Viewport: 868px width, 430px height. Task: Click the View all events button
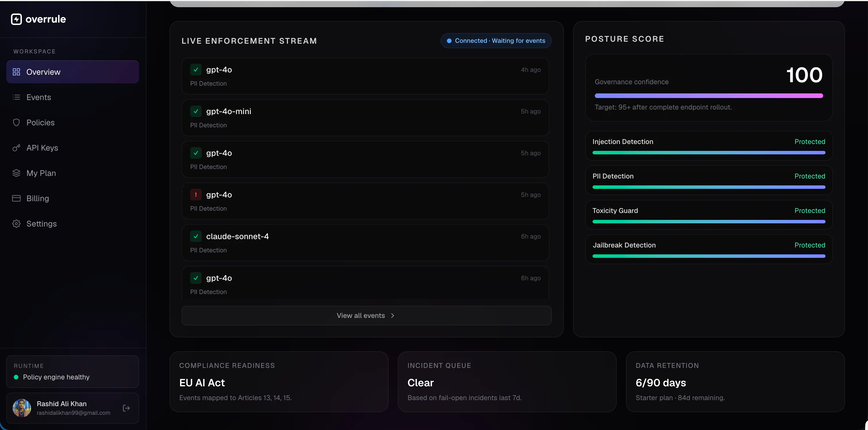coord(366,315)
